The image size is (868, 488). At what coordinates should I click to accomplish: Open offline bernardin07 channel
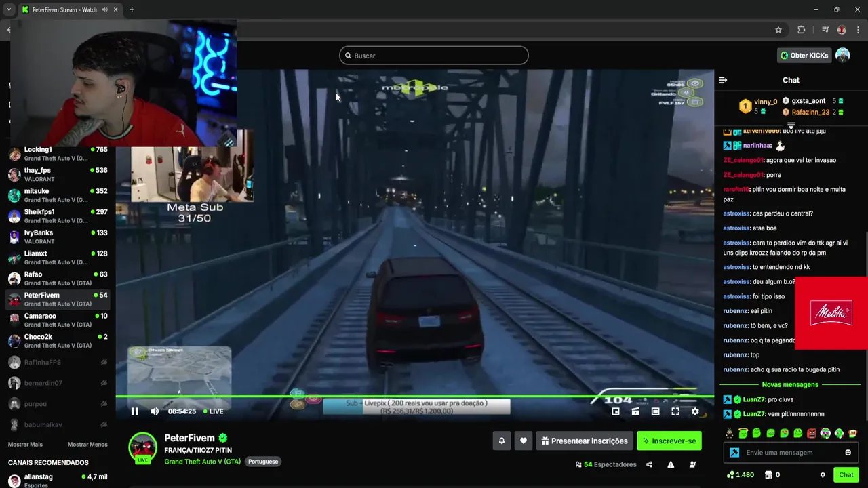pos(58,383)
